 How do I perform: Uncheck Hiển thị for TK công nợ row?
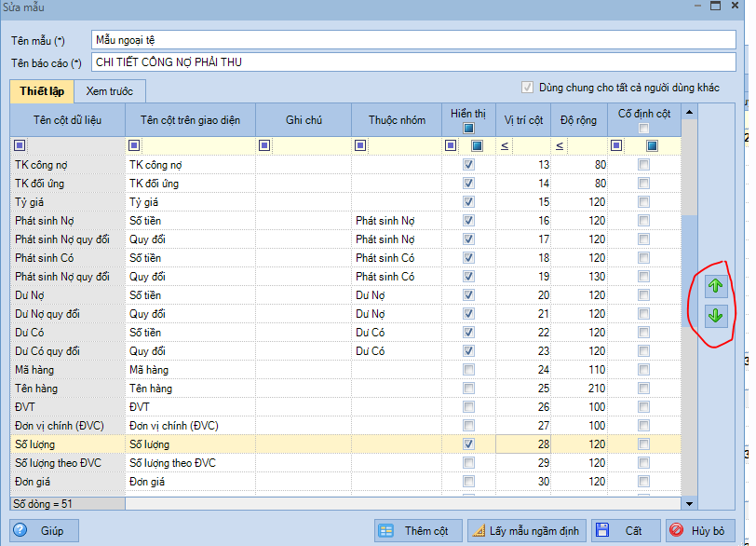pos(468,165)
